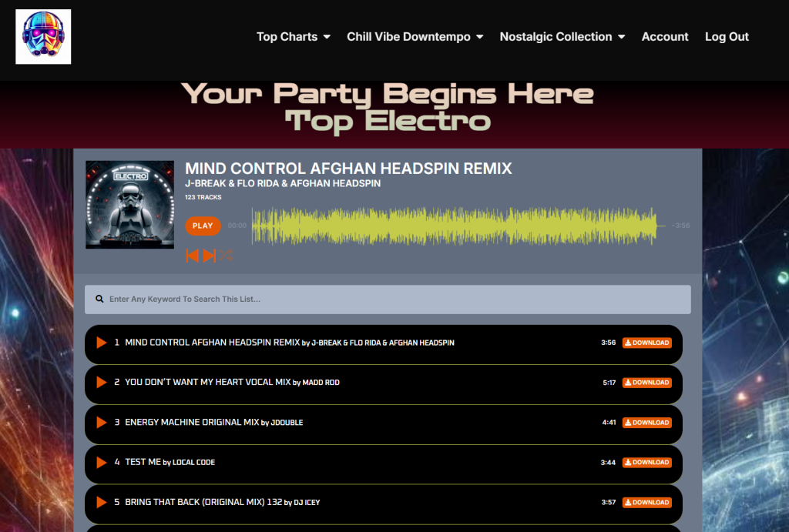Click the orange PLAY button

(x=203, y=226)
